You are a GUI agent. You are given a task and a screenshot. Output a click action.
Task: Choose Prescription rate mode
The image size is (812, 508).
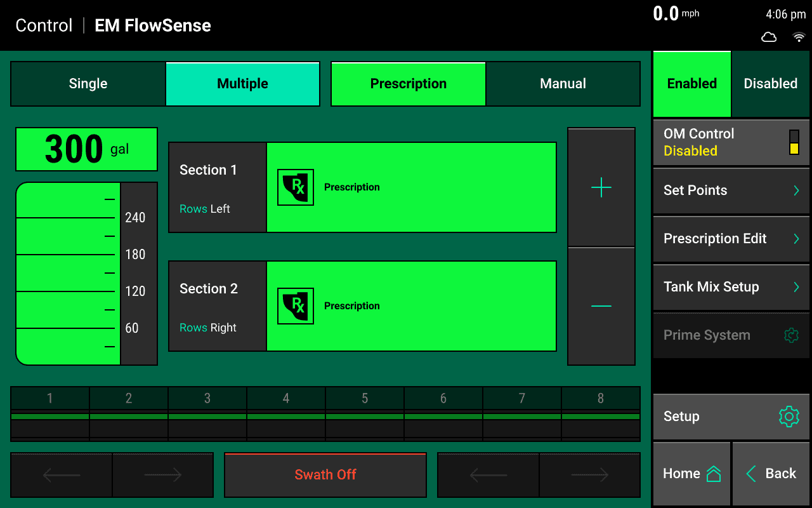pos(409,84)
